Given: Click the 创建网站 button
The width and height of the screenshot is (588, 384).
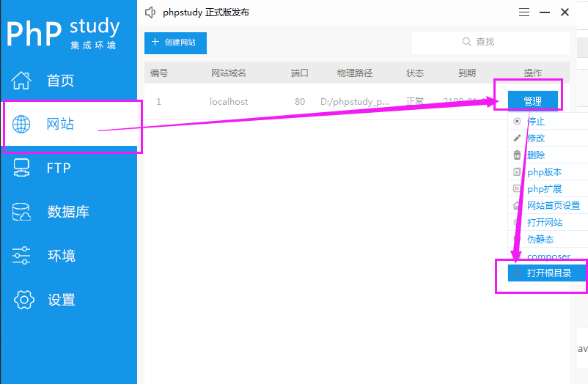Looking at the screenshot, I should point(175,43).
